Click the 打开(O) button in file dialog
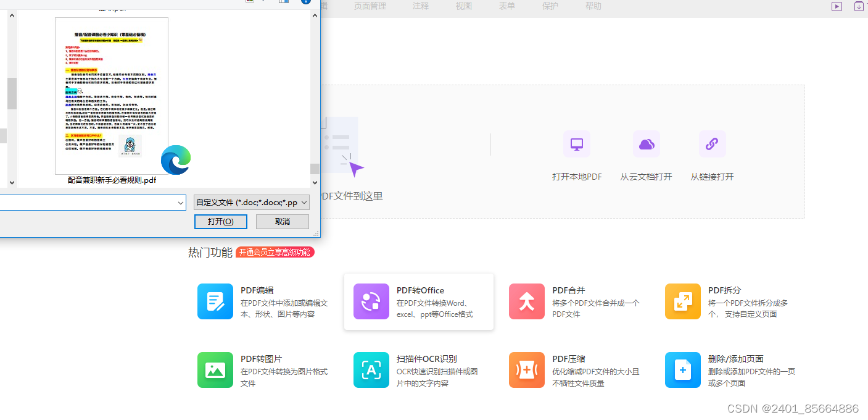This screenshot has height=420, width=868. [x=220, y=222]
